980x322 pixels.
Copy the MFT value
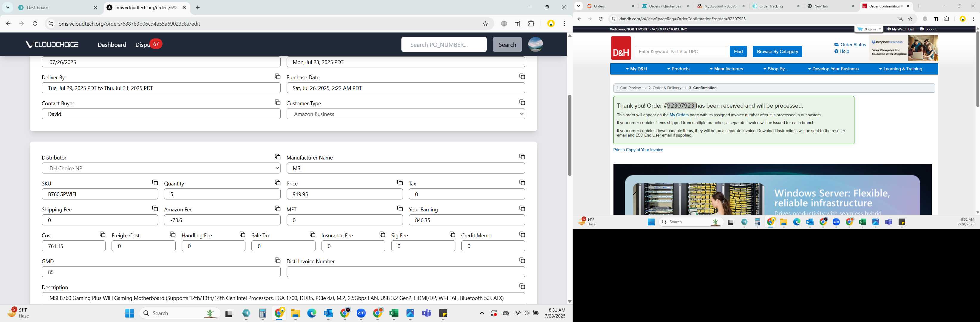[399, 209]
